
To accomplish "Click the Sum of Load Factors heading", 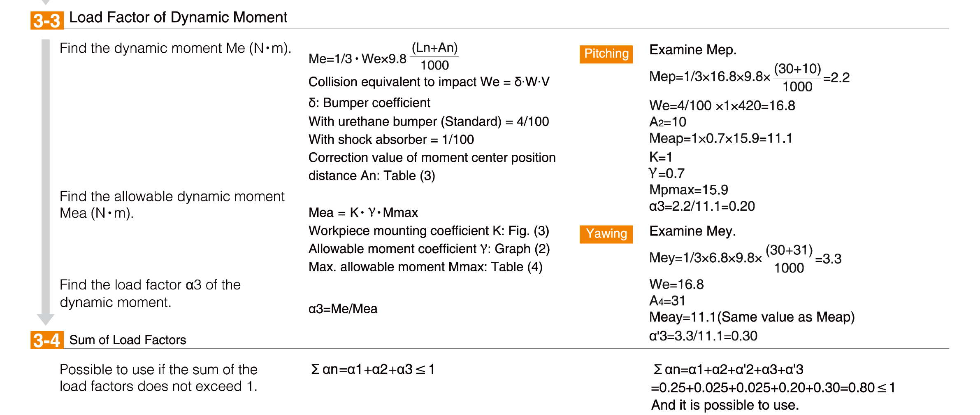I will pyautogui.click(x=128, y=340).
